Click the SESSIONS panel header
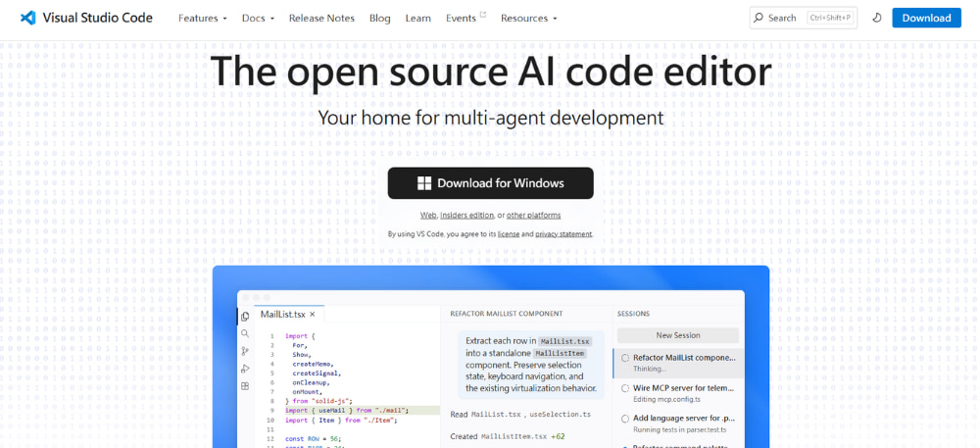The image size is (980, 448). click(x=633, y=314)
